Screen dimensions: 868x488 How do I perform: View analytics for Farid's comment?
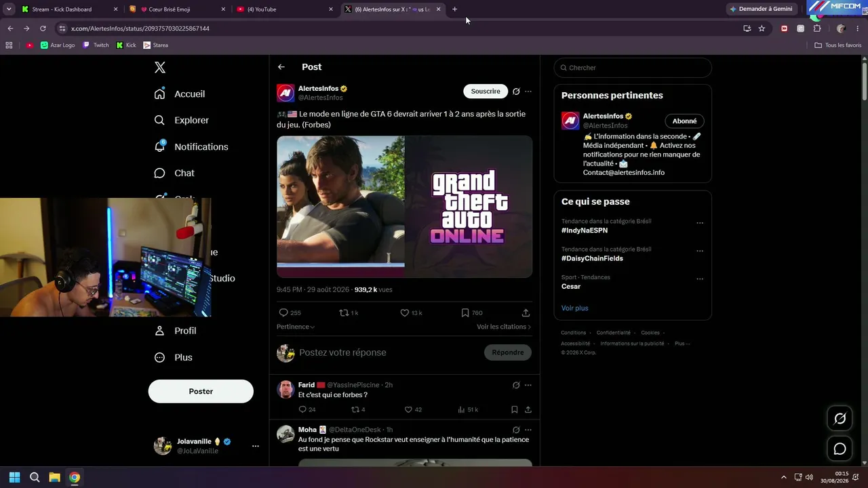[x=468, y=409]
